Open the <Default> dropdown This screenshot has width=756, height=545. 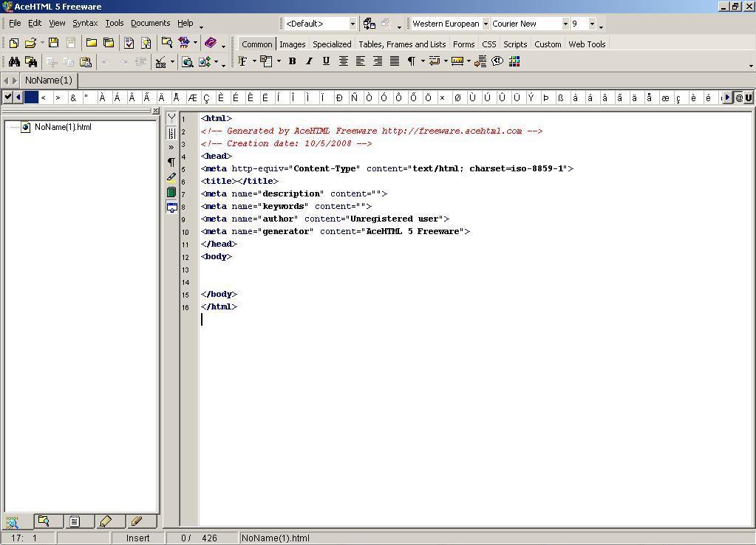tap(353, 24)
